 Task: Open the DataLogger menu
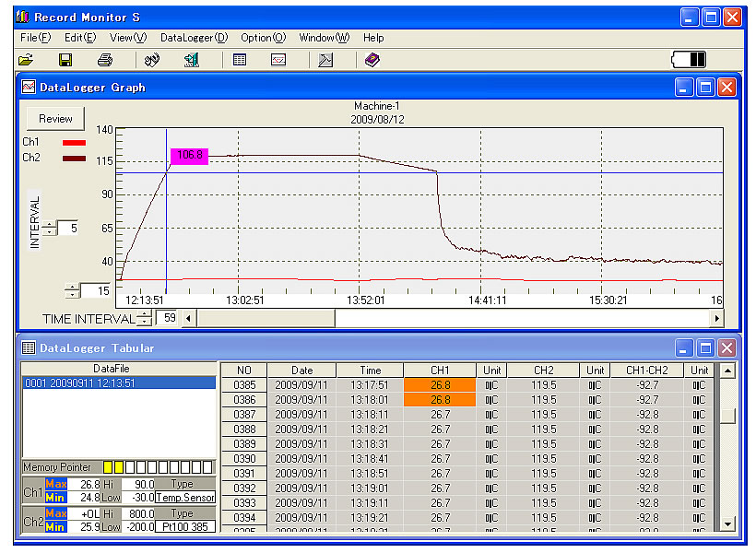pos(194,38)
